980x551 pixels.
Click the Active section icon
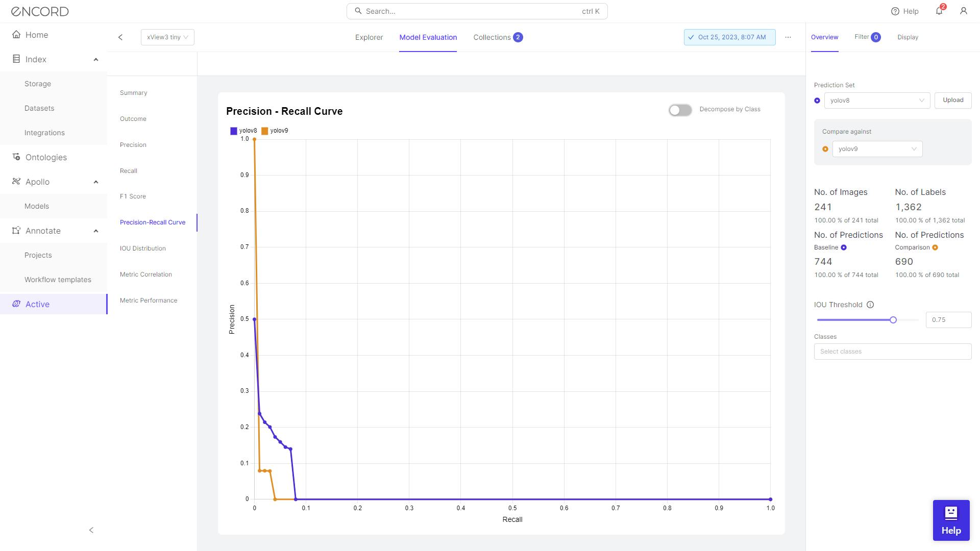coord(16,304)
